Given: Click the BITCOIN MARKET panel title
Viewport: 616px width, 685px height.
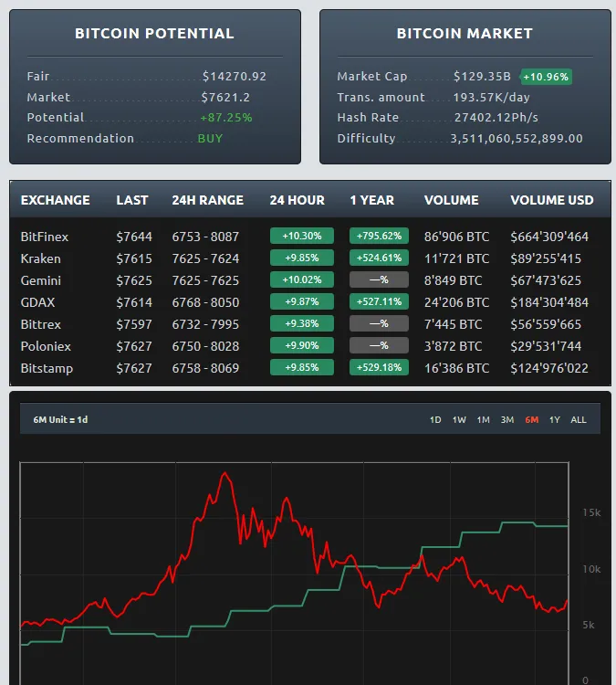Looking at the screenshot, I should [465, 34].
